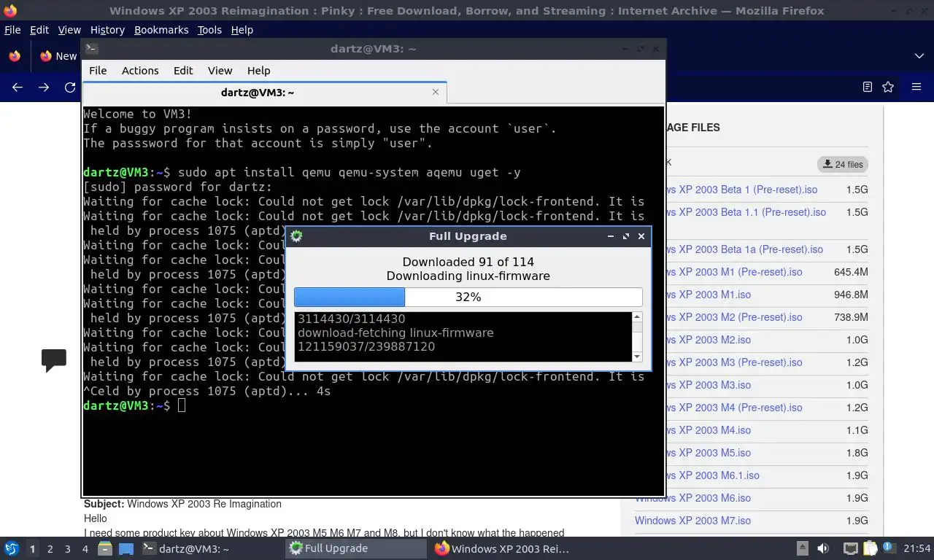Open the list all tabs chevron
Viewport: 934px width, 560px height.
point(919,55)
